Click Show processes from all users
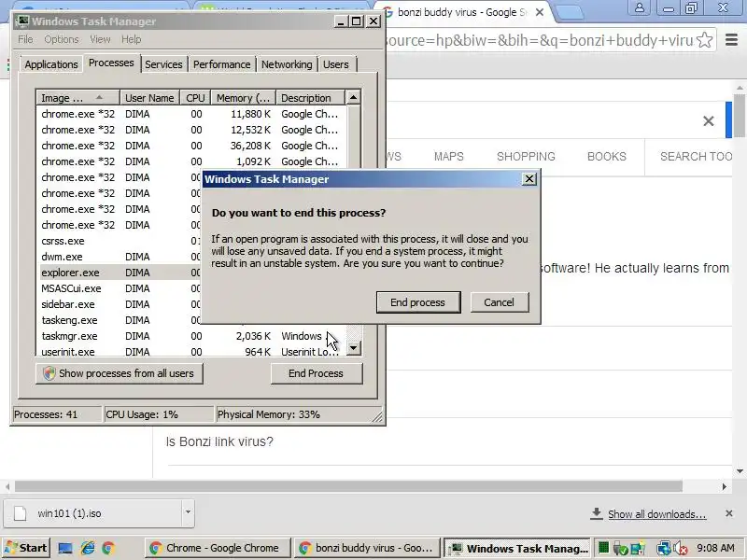The height and width of the screenshot is (560, 747). (x=120, y=373)
